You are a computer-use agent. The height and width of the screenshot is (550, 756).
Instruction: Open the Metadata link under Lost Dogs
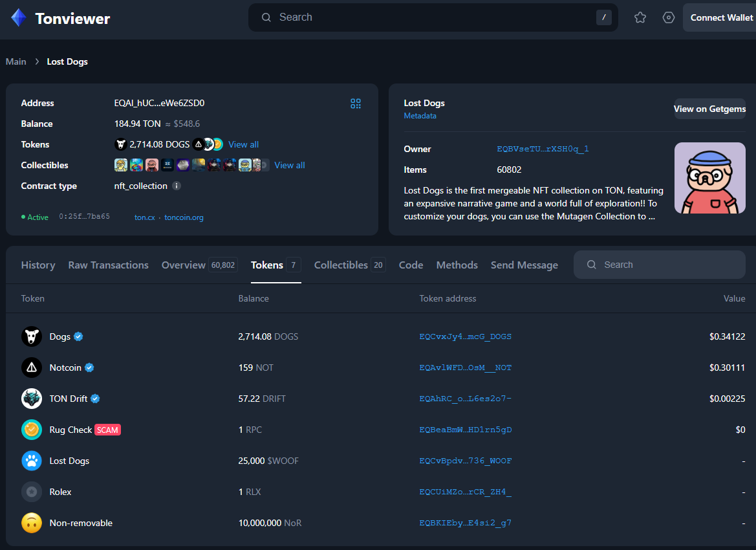coord(420,116)
